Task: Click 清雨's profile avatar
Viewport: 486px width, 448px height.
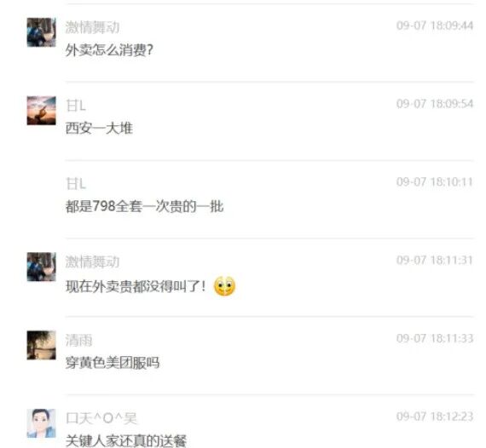Action: 42,345
